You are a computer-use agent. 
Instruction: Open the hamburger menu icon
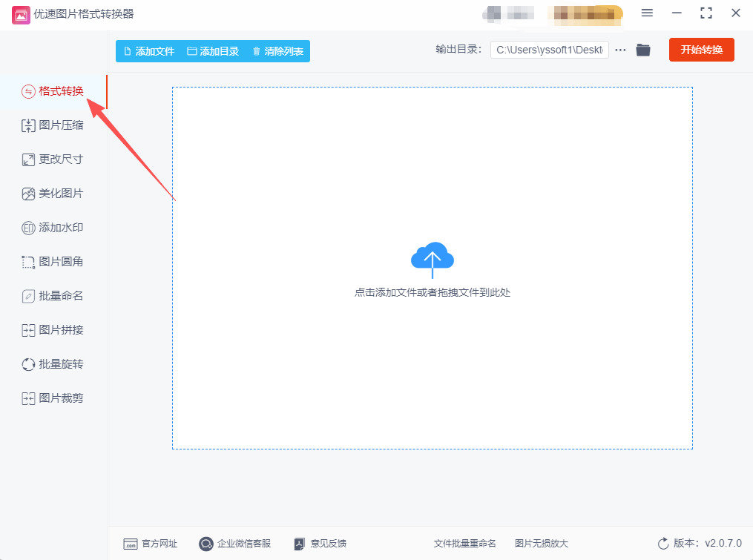[647, 13]
